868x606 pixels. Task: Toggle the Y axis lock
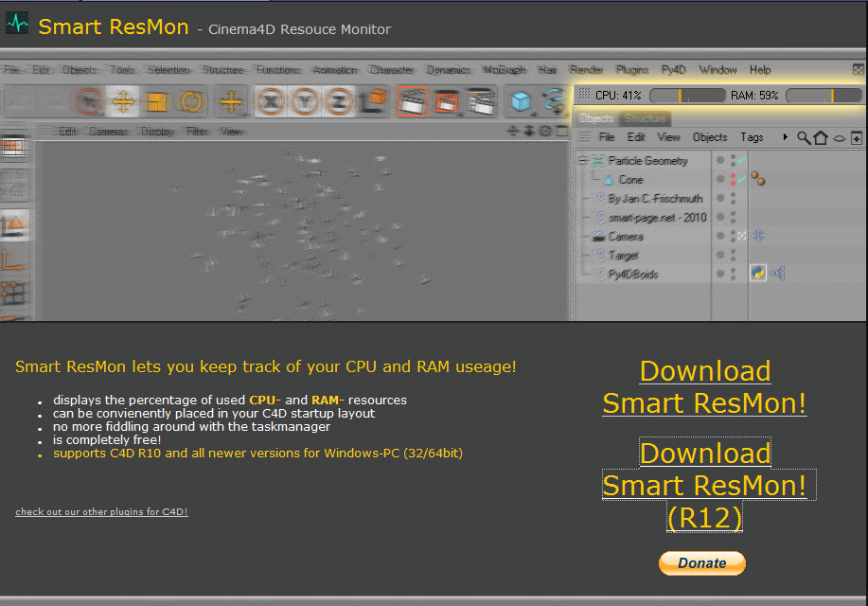305,101
